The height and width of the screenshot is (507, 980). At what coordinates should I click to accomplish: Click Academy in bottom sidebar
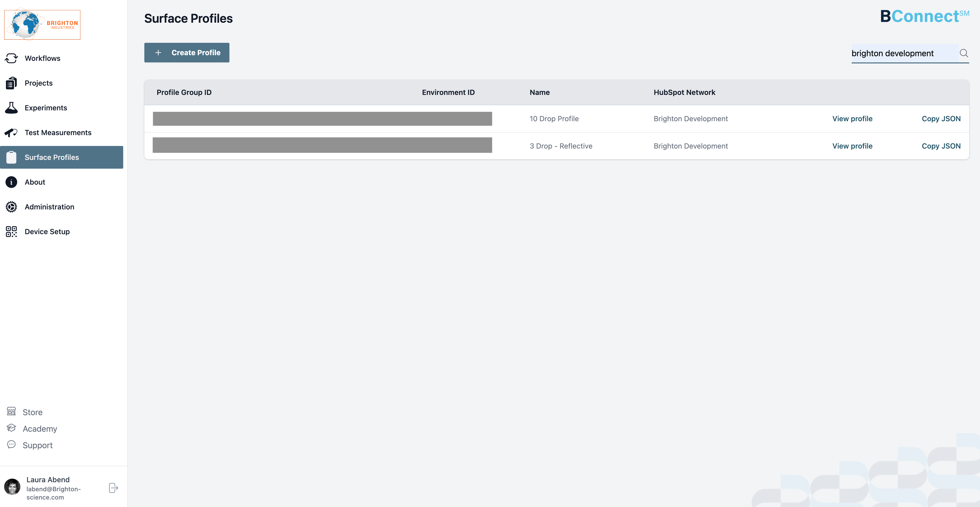tap(39, 428)
